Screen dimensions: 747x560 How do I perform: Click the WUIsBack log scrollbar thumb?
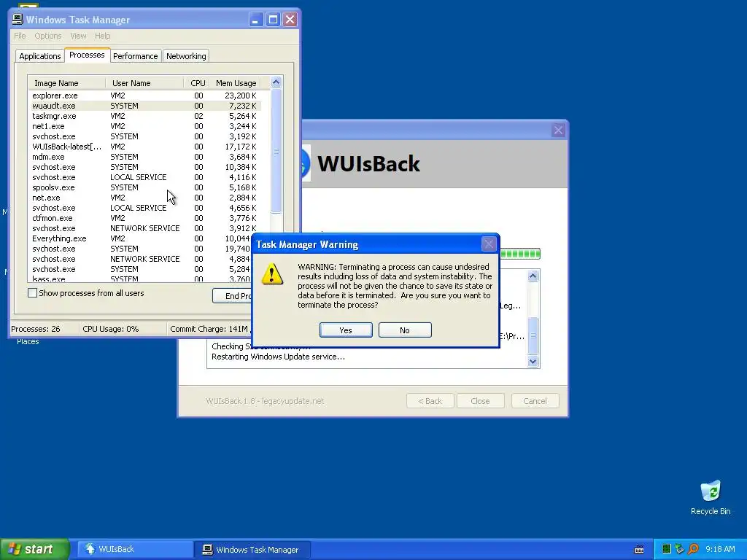533,335
